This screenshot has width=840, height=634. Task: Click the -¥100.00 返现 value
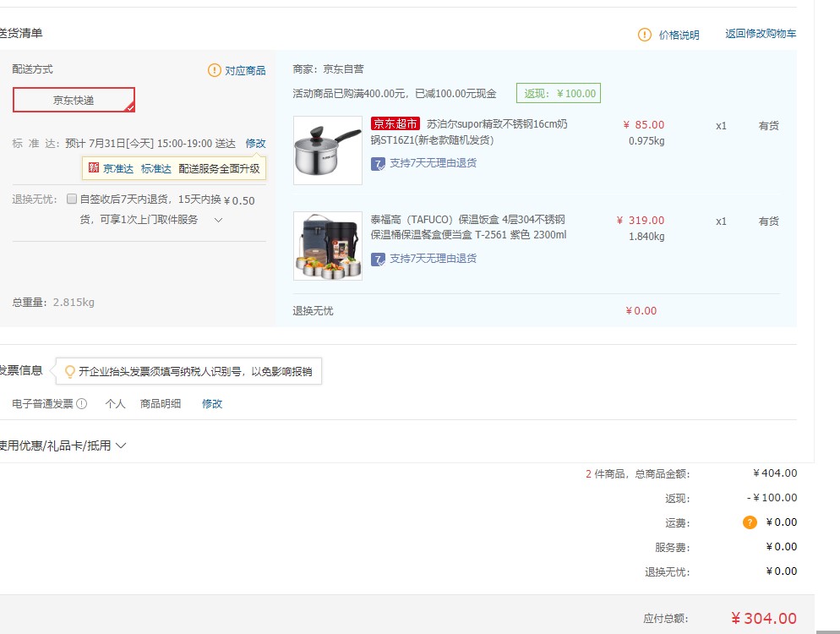772,498
